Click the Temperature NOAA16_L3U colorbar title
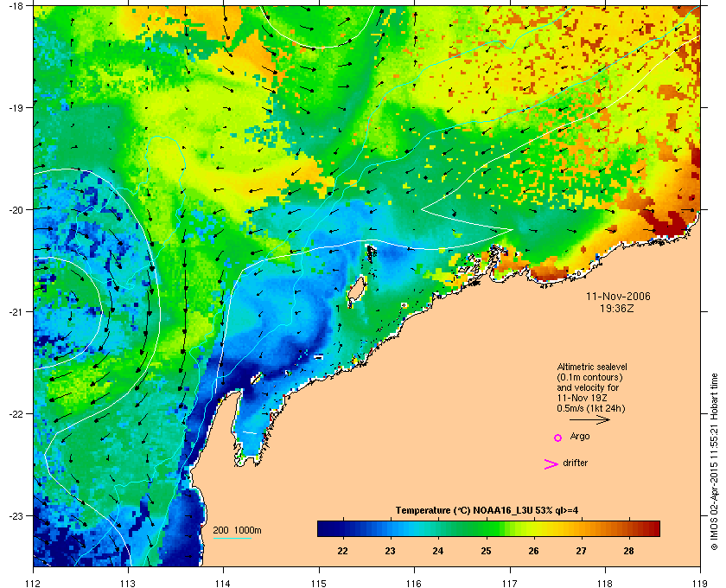Viewport: 726px width, 588px height. pyautogui.click(x=487, y=511)
